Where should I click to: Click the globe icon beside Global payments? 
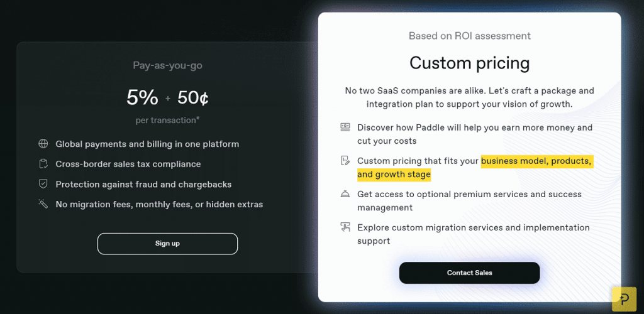click(43, 144)
